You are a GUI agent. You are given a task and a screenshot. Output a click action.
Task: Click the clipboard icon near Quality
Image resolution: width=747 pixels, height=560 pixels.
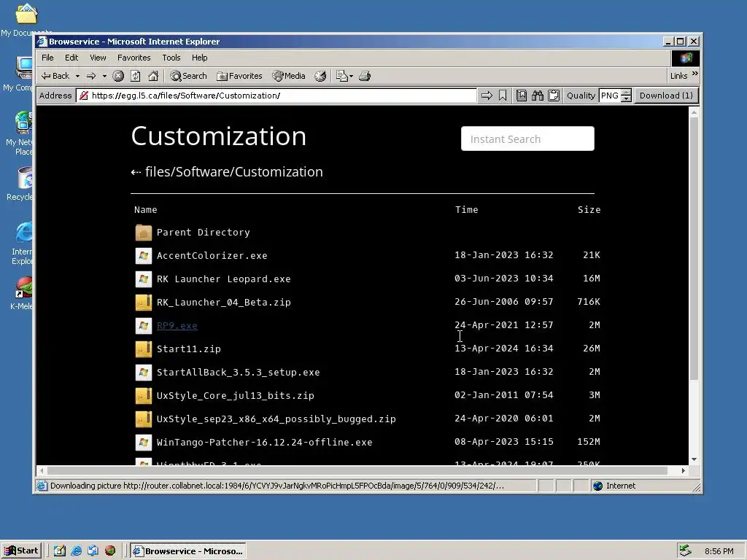pyautogui.click(x=554, y=96)
